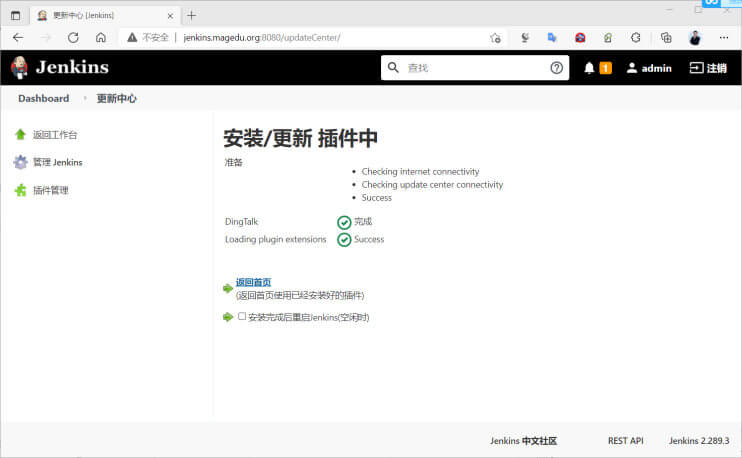The image size is (742, 458).
Task: Select the 更新中心 [Jenkins] browser tab
Action: point(106,16)
